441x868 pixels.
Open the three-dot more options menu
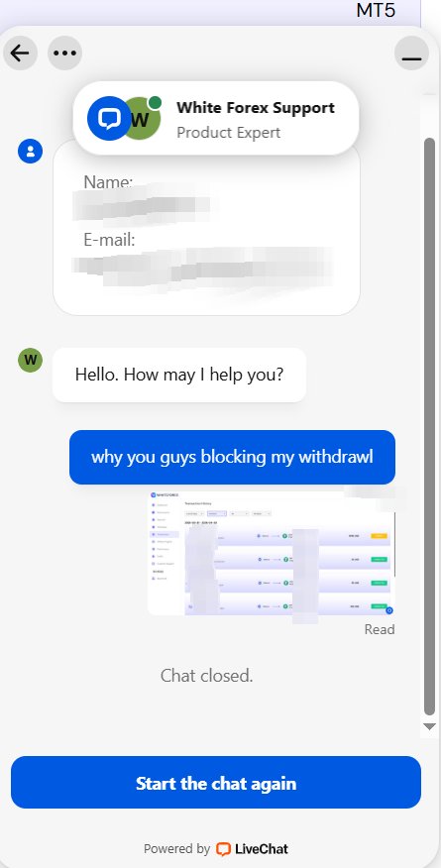[64, 54]
